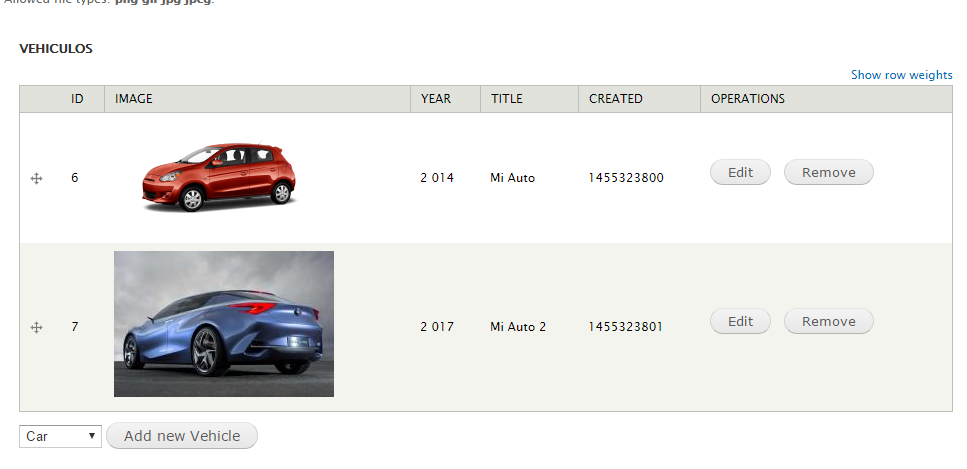Screen dimensions: 967x469
Task: Click the IMAGE column header
Action: coord(133,99)
